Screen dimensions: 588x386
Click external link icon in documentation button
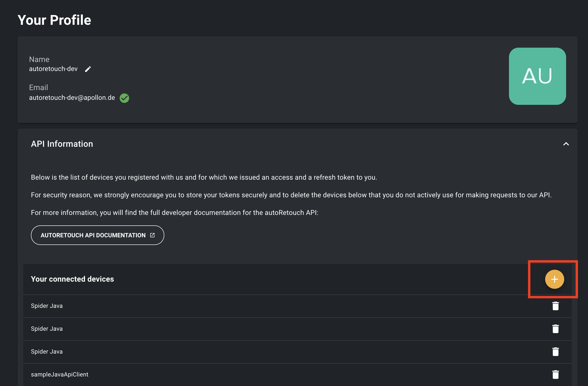(152, 235)
